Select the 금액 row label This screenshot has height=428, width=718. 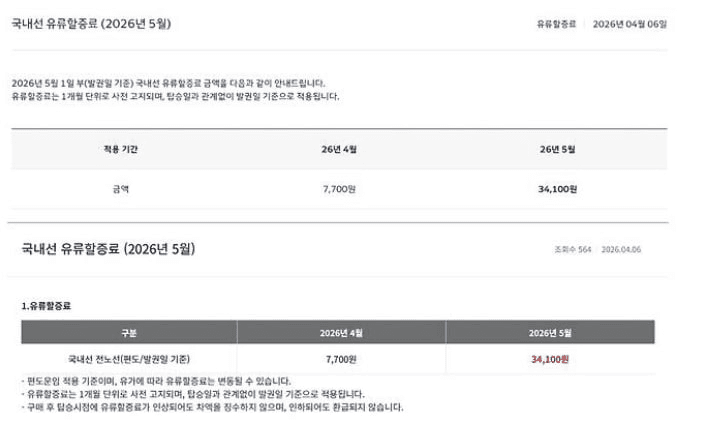120,188
